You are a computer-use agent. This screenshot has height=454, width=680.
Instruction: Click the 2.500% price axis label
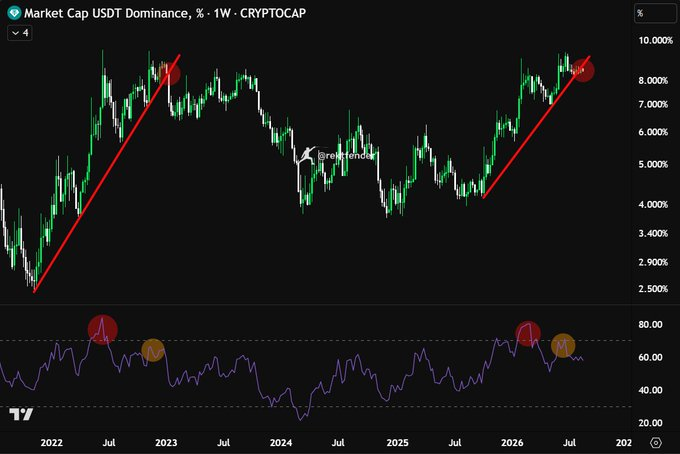coord(653,288)
